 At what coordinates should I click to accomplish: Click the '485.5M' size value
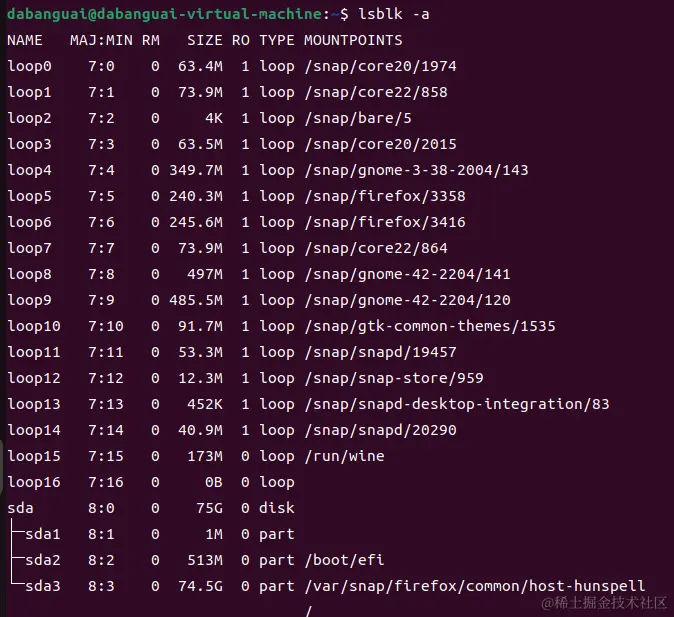(x=196, y=301)
